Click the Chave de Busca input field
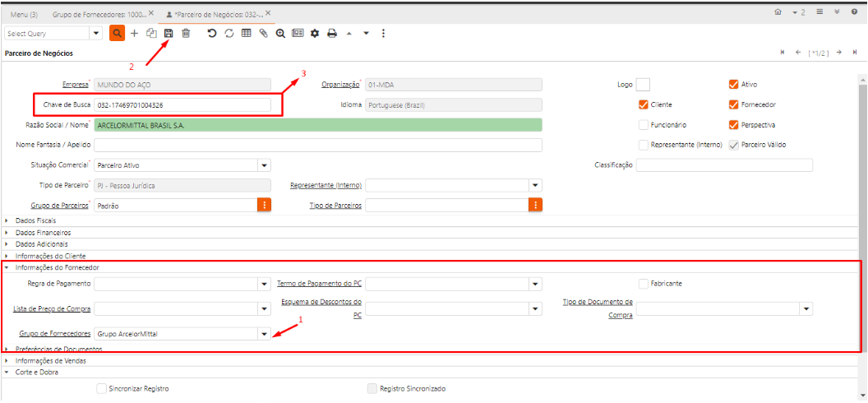Image resolution: width=868 pixels, height=403 pixels. pyautogui.click(x=182, y=104)
